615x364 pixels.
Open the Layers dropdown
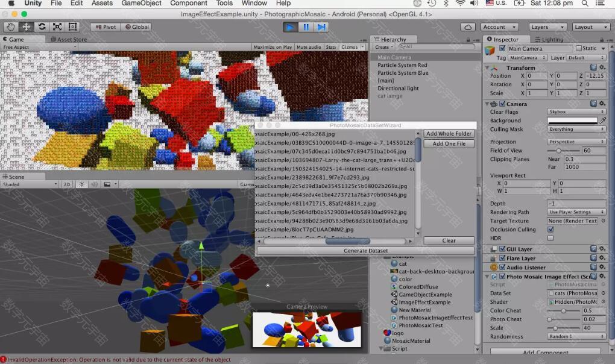547,27
